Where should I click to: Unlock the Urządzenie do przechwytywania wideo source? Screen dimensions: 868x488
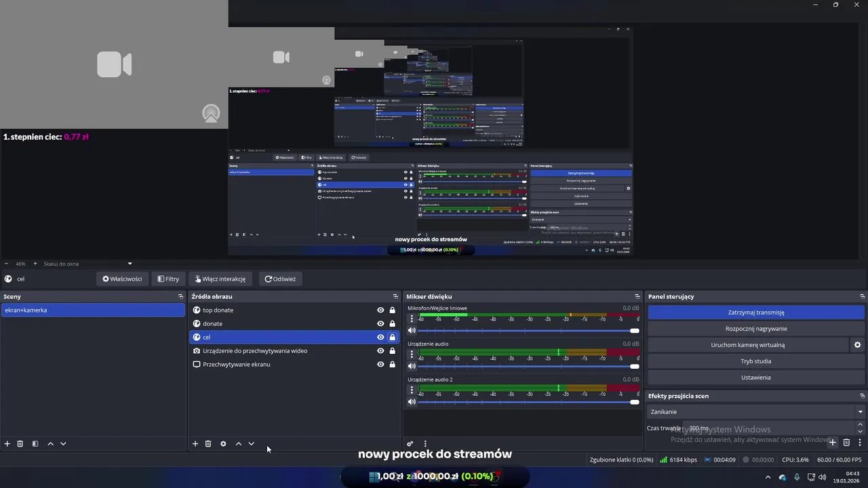(x=392, y=351)
